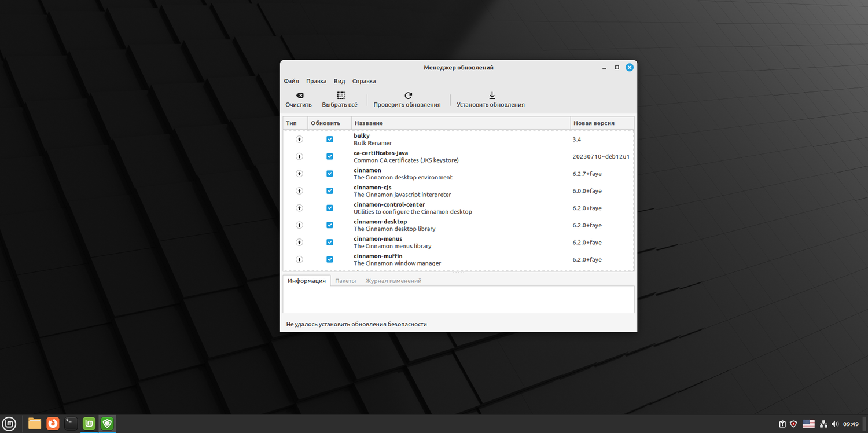The width and height of the screenshot is (868, 433).
Task: Click Установить обновления to install updates
Action: 491,100
